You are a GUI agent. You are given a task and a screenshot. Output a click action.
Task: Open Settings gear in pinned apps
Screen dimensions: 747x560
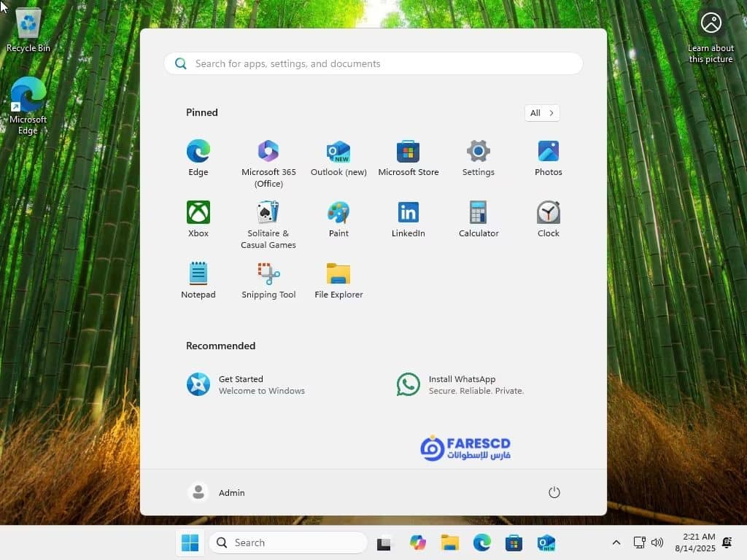479,158
